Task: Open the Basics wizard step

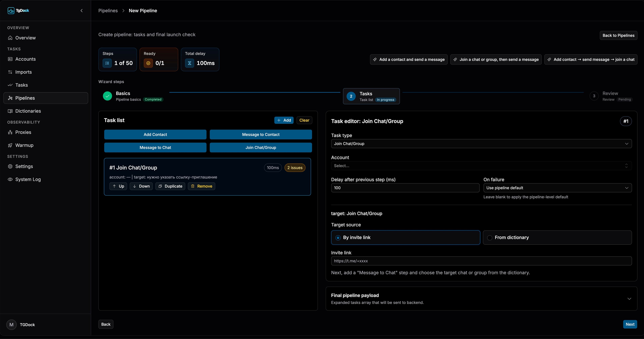Action: [x=133, y=96]
